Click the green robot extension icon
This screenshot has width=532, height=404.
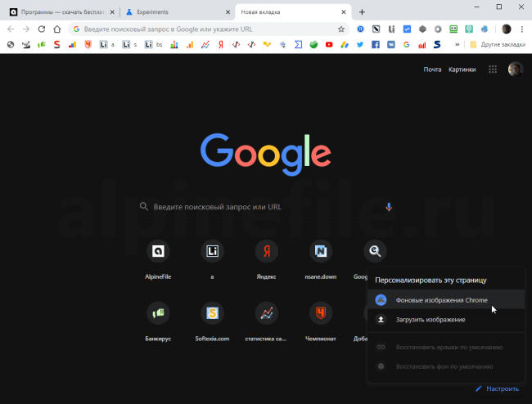click(453, 29)
